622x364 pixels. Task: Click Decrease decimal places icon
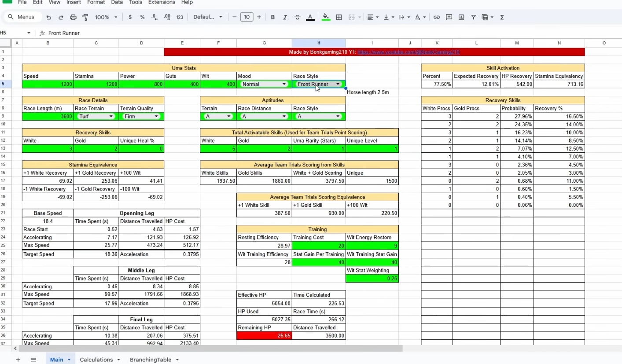[155, 17]
